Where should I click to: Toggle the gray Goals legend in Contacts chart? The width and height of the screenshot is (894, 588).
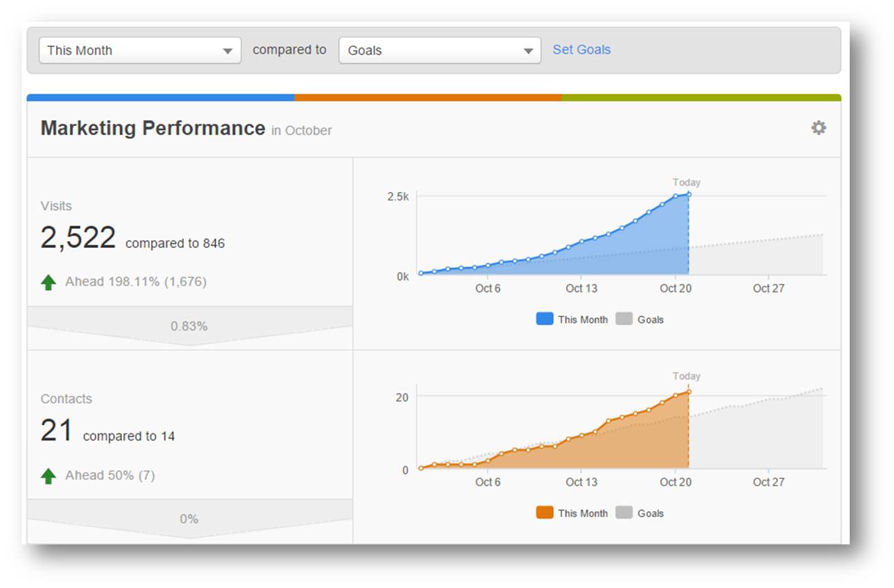[x=639, y=512]
